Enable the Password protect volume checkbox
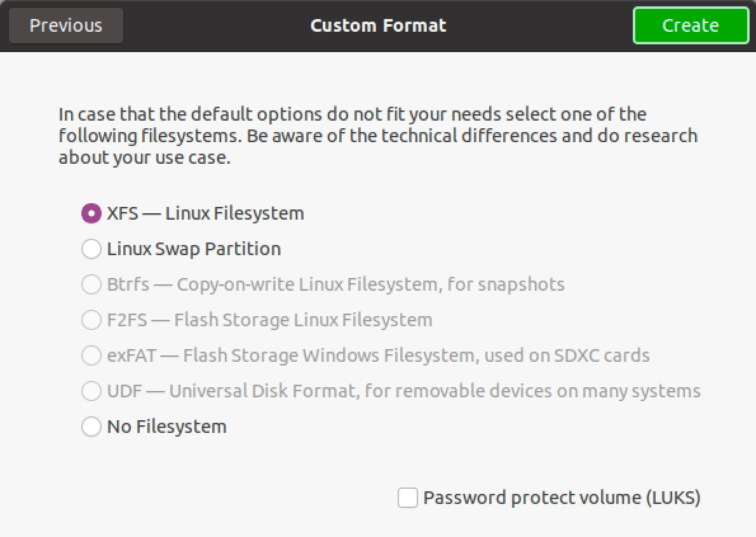Viewport: 756px width, 537px height. [408, 498]
